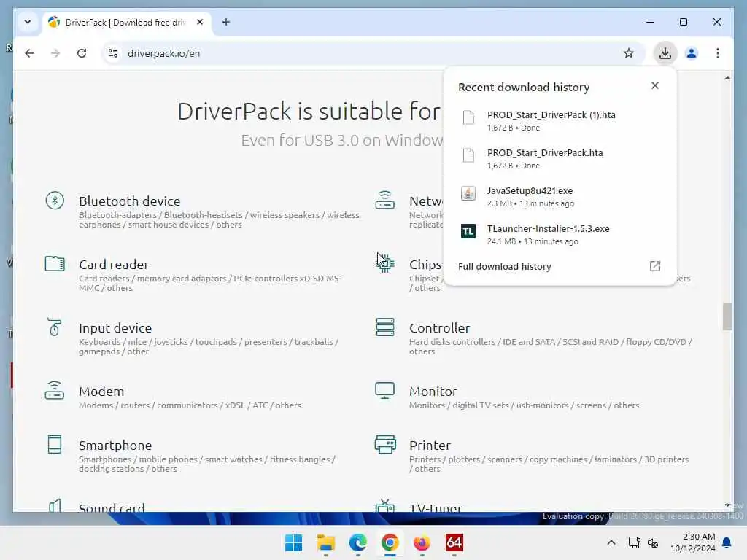
Task: Click the Modem heading
Action: coord(101,392)
